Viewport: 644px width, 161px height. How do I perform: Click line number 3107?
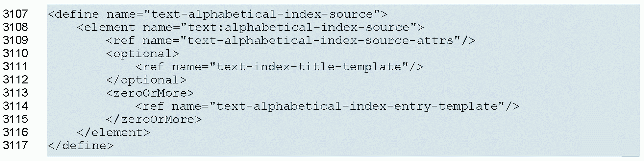click(15, 14)
